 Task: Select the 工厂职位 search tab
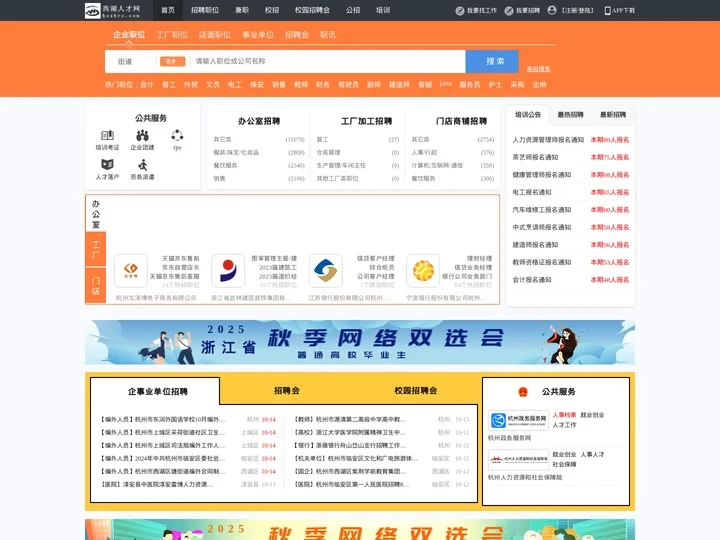point(172,34)
